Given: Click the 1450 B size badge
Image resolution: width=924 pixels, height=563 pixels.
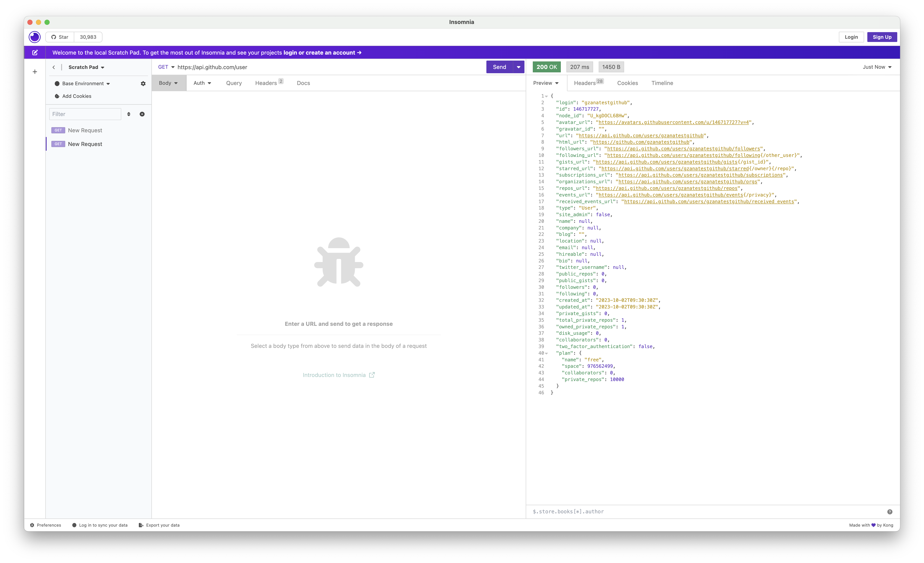Looking at the screenshot, I should click(x=611, y=67).
